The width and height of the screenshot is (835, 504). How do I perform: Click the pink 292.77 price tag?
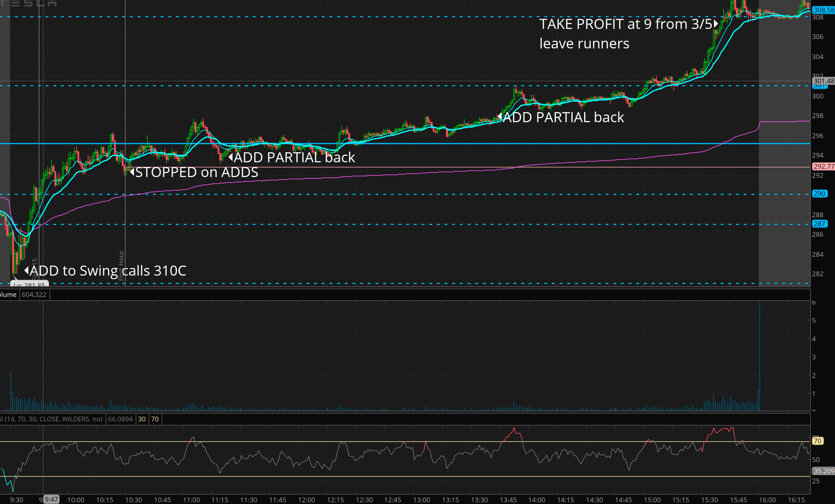(x=823, y=166)
